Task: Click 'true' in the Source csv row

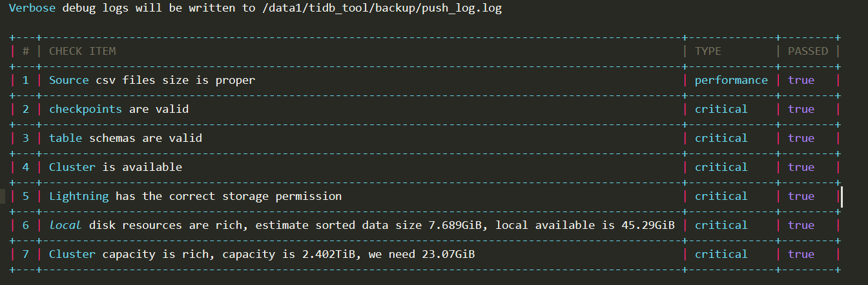Action: pyautogui.click(x=801, y=80)
